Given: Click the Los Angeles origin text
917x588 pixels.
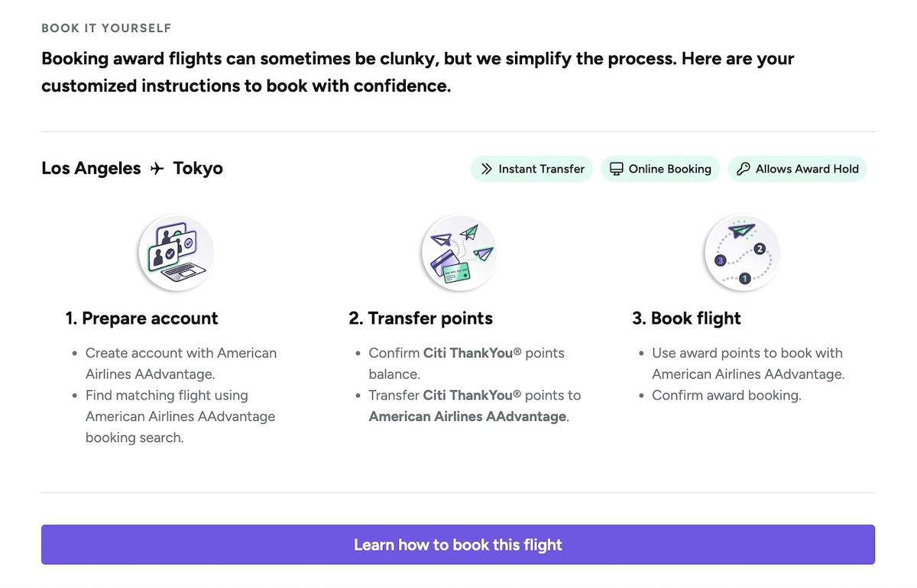Looking at the screenshot, I should pos(91,168).
